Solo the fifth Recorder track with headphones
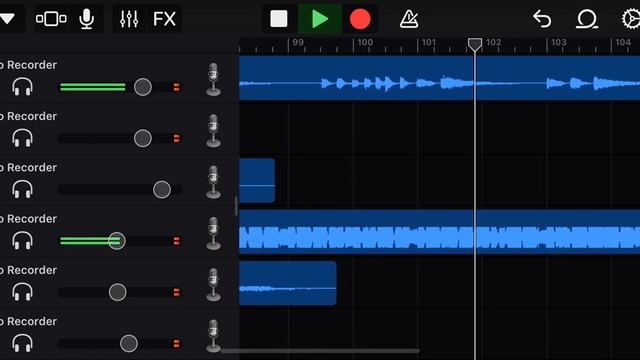The image size is (640, 360). pos(22,292)
